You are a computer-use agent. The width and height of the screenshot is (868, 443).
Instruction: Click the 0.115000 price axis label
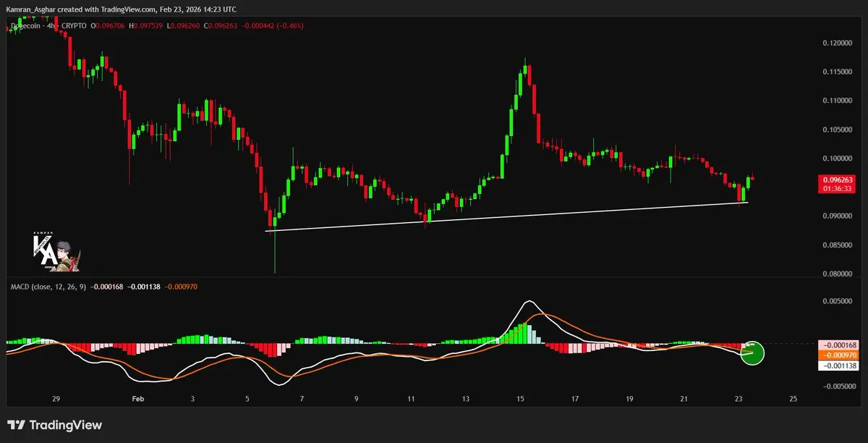click(838, 72)
